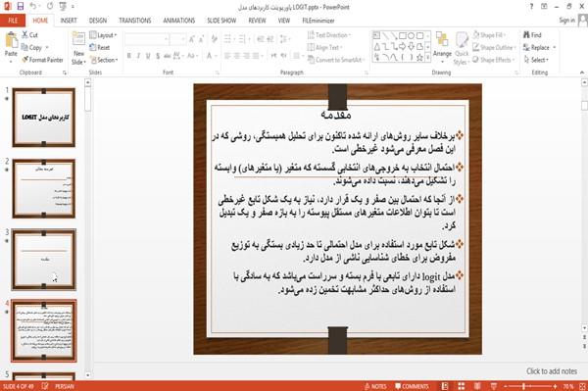Open the Shape Outline dropdown
This screenshot has width=588, height=391.
tap(494, 48)
